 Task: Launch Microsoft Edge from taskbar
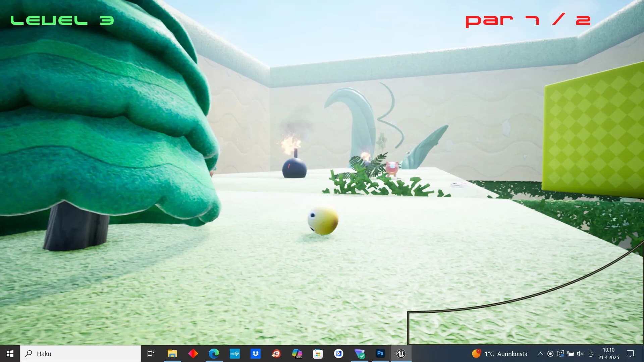coord(214,354)
